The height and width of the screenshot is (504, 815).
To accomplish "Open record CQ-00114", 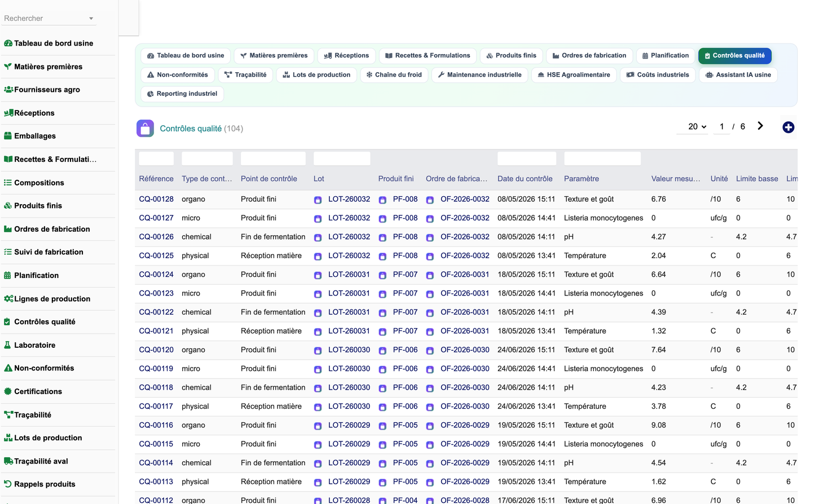I will coord(156,463).
